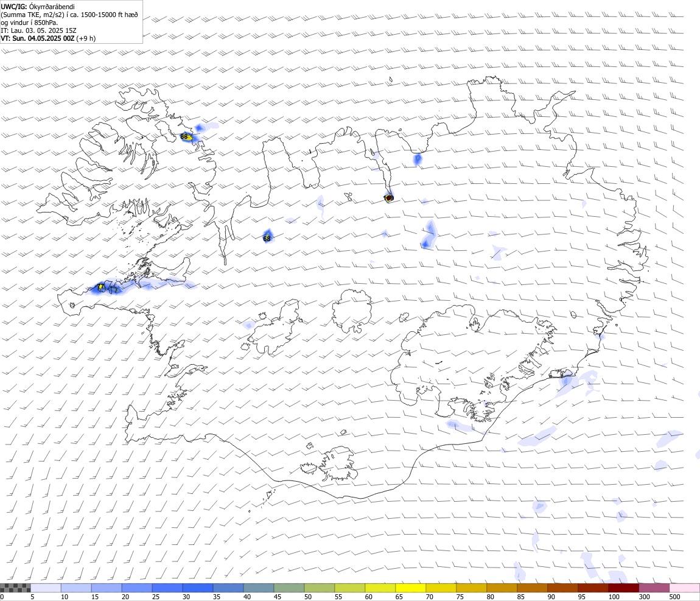Screen dimensions: 700x601
Task: Select the 15–20 blue legend swatch
Action: (107, 588)
